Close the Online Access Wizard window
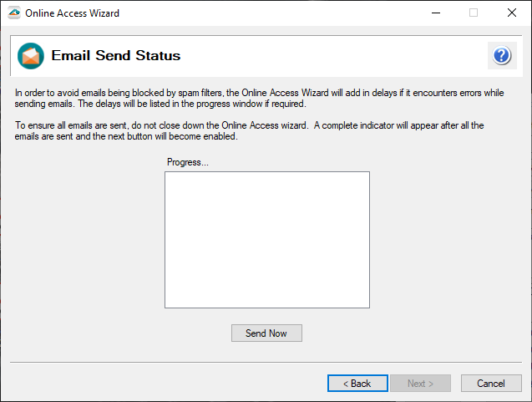The image size is (532, 402). pos(511,13)
